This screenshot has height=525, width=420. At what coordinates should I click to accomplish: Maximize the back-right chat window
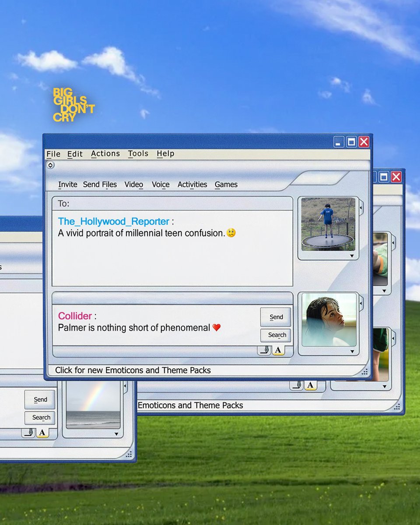click(384, 177)
